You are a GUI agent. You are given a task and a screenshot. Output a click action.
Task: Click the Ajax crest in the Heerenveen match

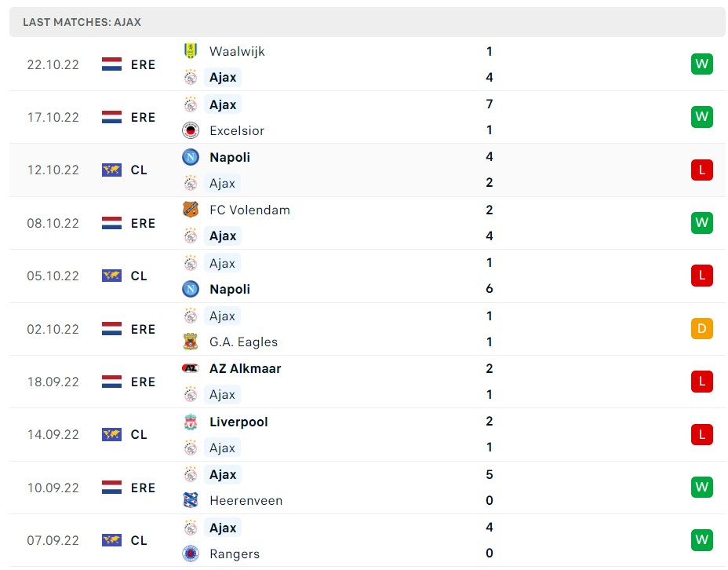tap(190, 474)
